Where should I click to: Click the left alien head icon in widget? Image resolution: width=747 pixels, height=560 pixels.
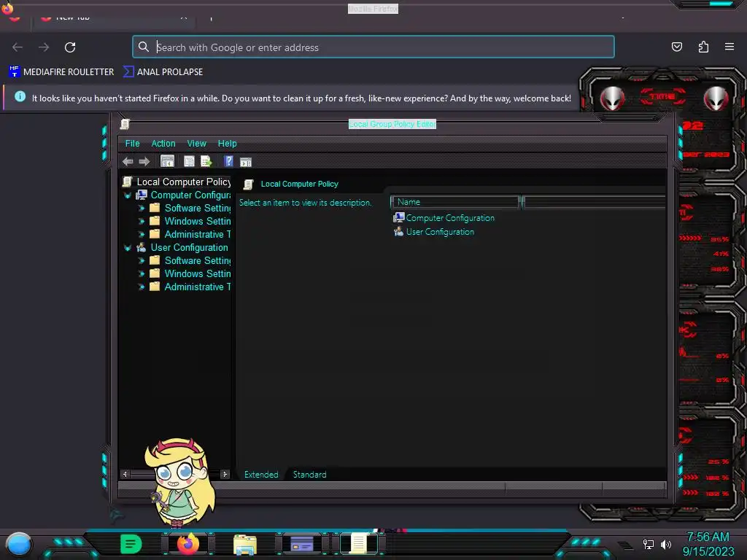(x=612, y=98)
